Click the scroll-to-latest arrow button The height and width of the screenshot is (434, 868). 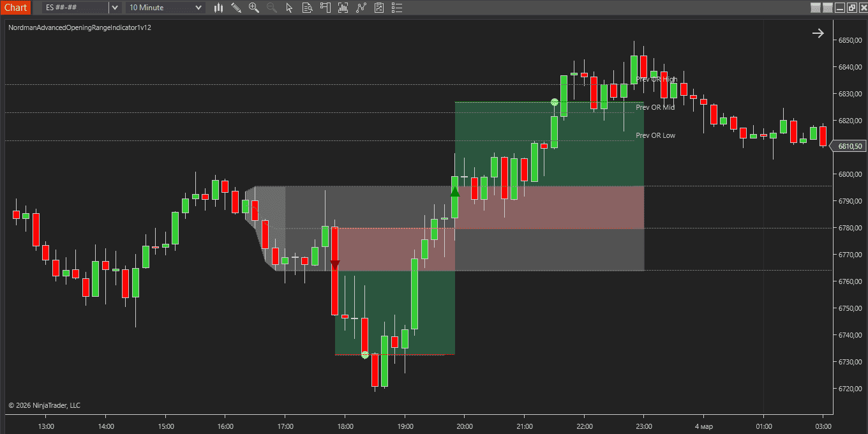[818, 33]
